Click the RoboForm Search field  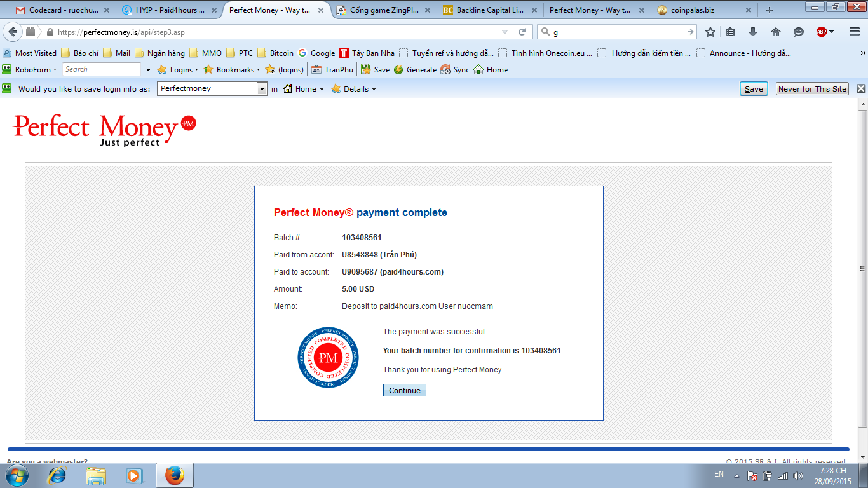coord(102,70)
